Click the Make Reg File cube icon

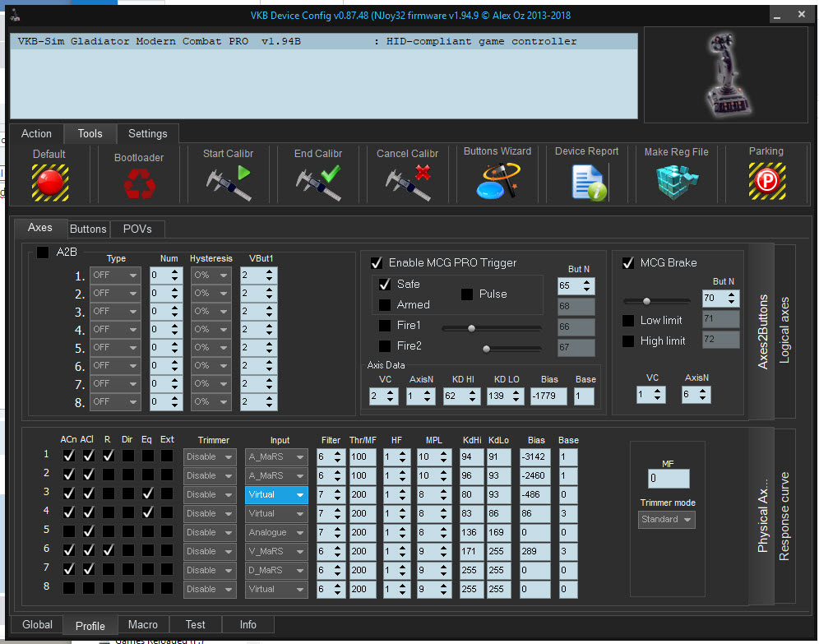677,182
